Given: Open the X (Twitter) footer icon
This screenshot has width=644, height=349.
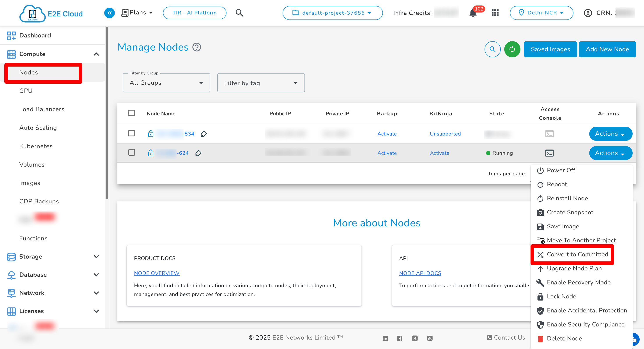Looking at the screenshot, I should pos(415,338).
